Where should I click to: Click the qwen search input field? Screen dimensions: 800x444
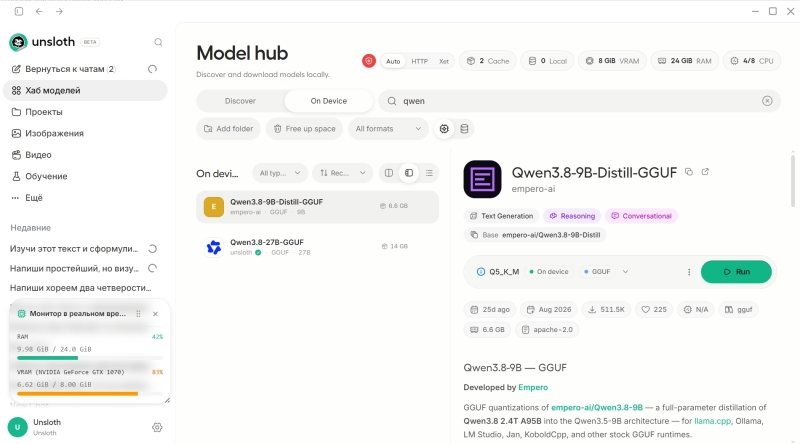point(579,101)
